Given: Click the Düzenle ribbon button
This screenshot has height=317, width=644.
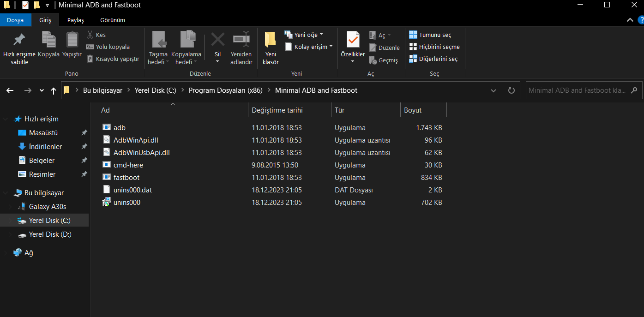Looking at the screenshot, I should 385,48.
